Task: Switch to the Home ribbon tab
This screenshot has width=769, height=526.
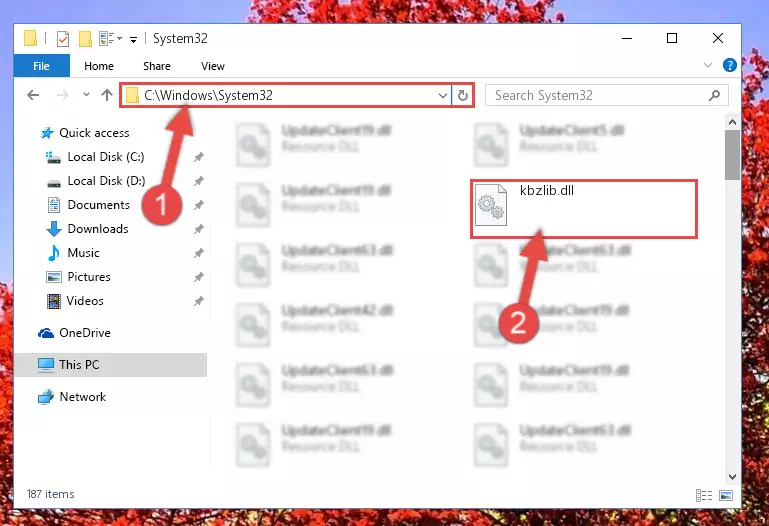Action: click(x=99, y=66)
